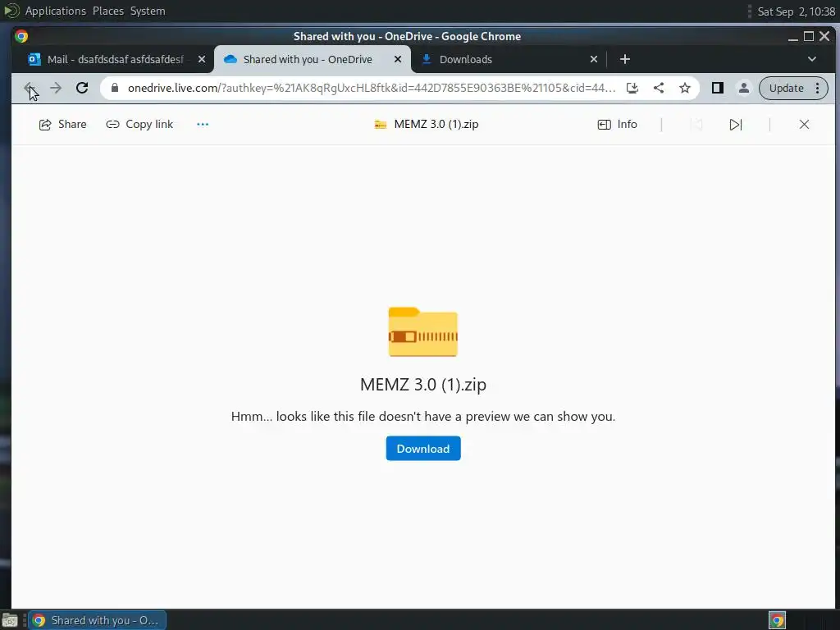This screenshot has height=630, width=840.
Task: Select Chrome window in the bottom taskbar
Action: point(97,620)
